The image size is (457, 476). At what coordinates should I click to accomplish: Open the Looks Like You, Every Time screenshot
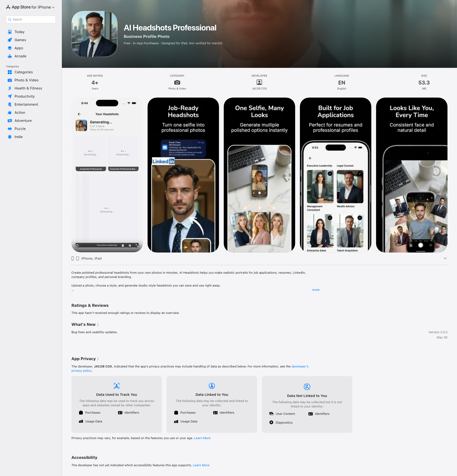(412, 175)
